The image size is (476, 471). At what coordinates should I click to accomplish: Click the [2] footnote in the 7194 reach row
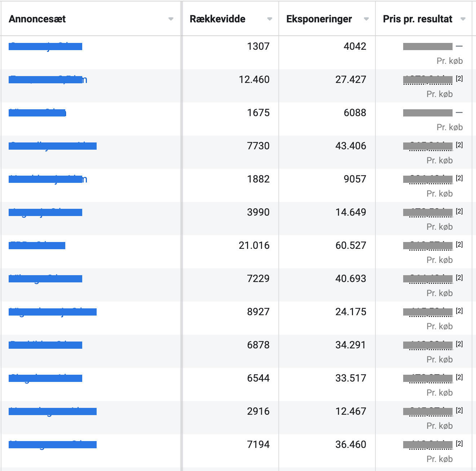point(459,444)
